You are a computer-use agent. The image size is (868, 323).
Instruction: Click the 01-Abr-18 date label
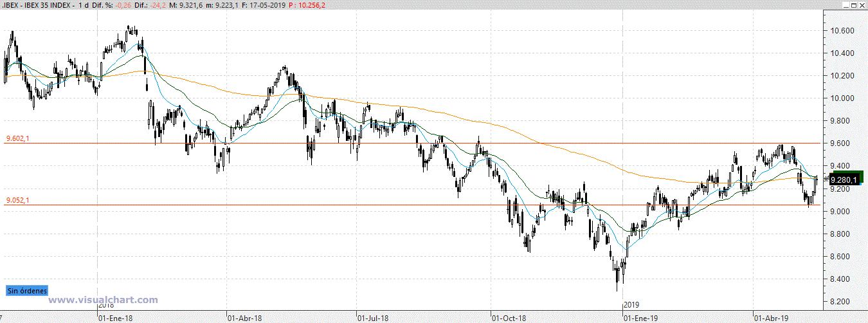point(245,318)
